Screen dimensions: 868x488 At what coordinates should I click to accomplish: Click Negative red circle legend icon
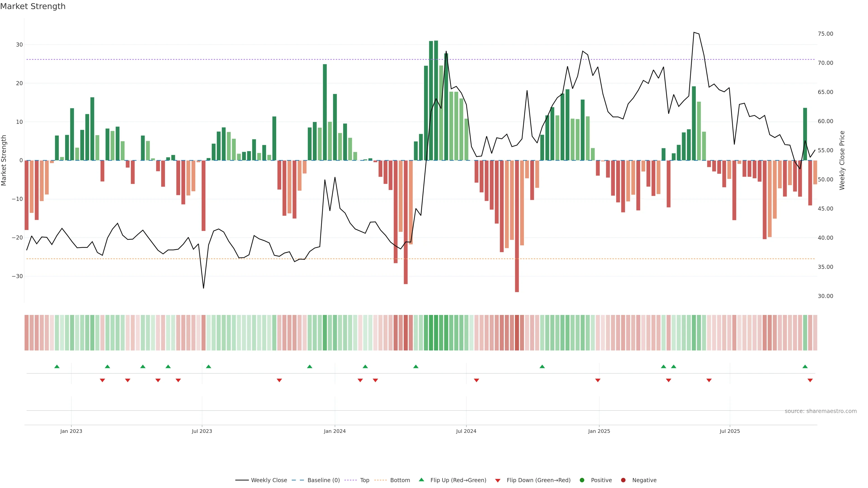point(623,480)
